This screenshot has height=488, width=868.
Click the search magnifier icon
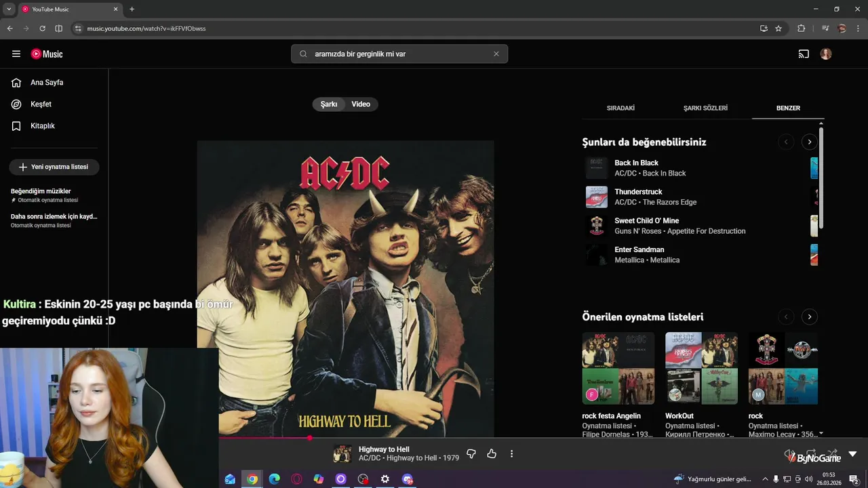pos(303,54)
